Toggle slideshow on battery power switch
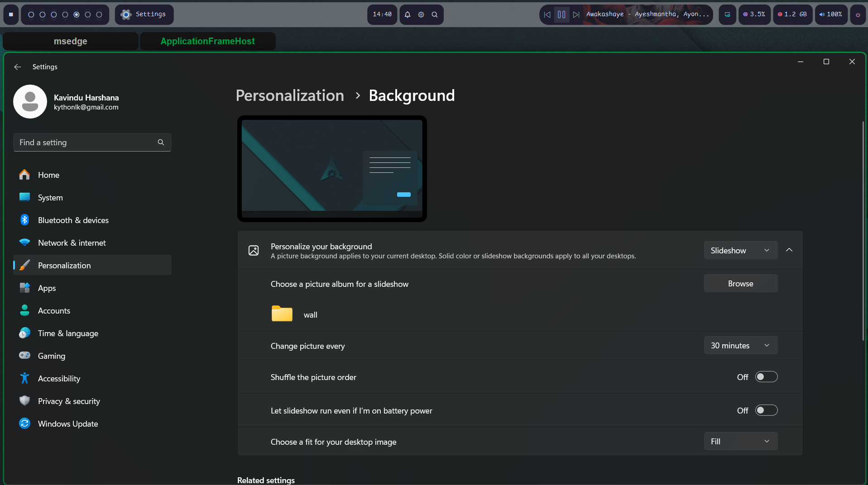The width and height of the screenshot is (868, 485). tap(766, 410)
